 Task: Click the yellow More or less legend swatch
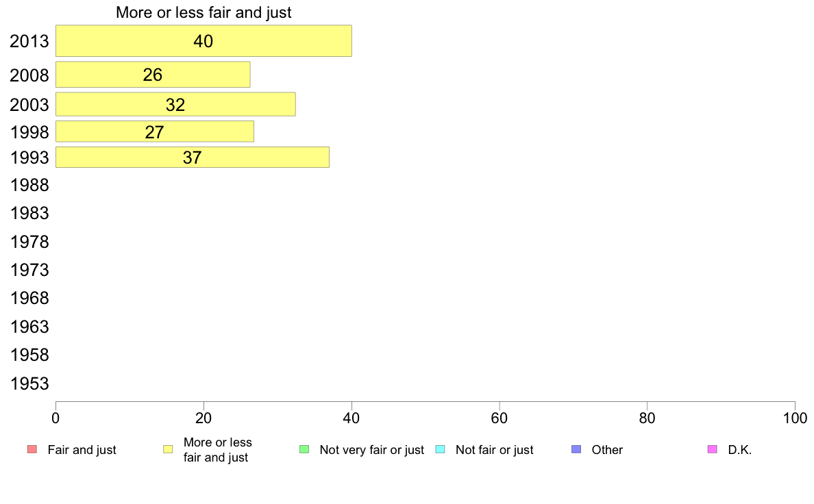(x=168, y=449)
